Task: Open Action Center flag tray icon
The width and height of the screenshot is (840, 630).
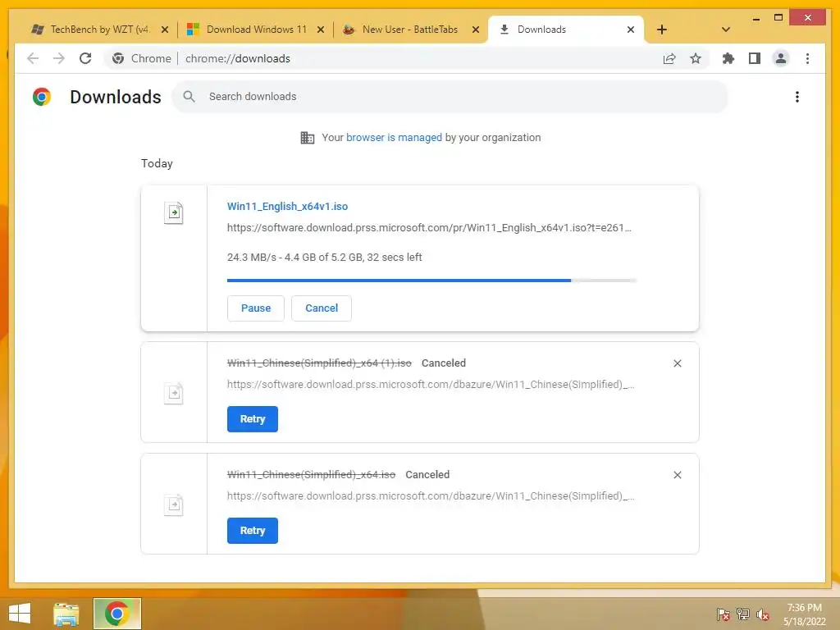Action: pyautogui.click(x=724, y=614)
